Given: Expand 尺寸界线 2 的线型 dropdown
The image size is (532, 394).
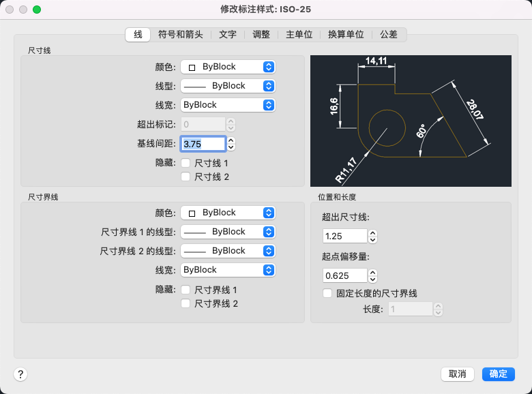Looking at the screenshot, I should click(x=228, y=251).
